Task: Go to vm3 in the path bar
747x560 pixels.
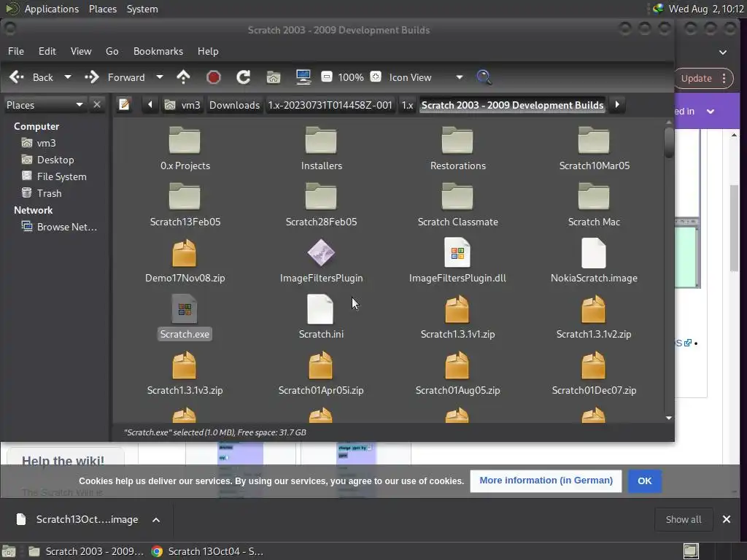Action: (x=182, y=105)
